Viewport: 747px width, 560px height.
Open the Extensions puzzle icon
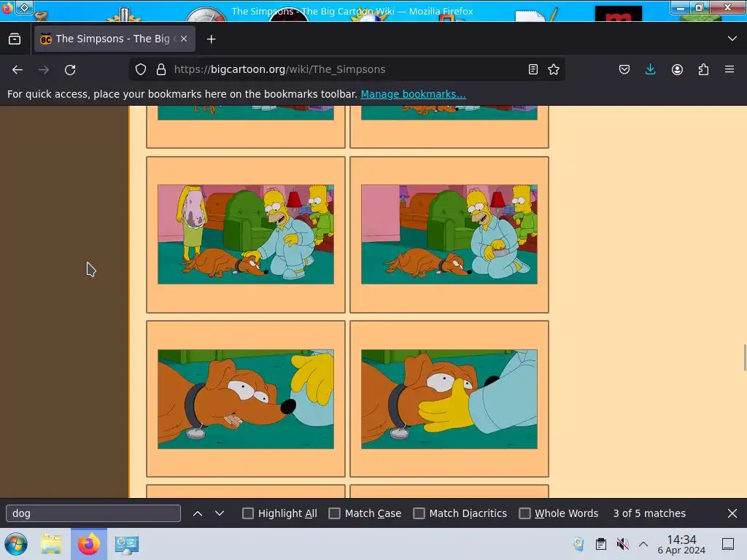coord(703,69)
